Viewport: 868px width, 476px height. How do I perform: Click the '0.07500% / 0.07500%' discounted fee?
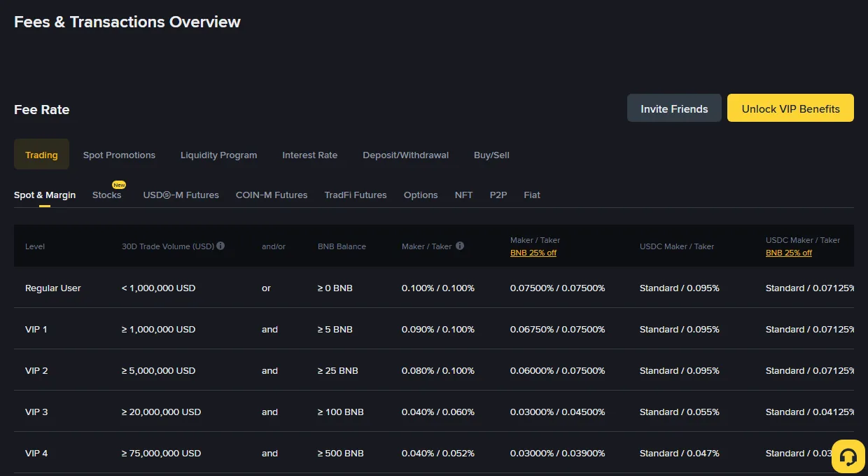(558, 288)
